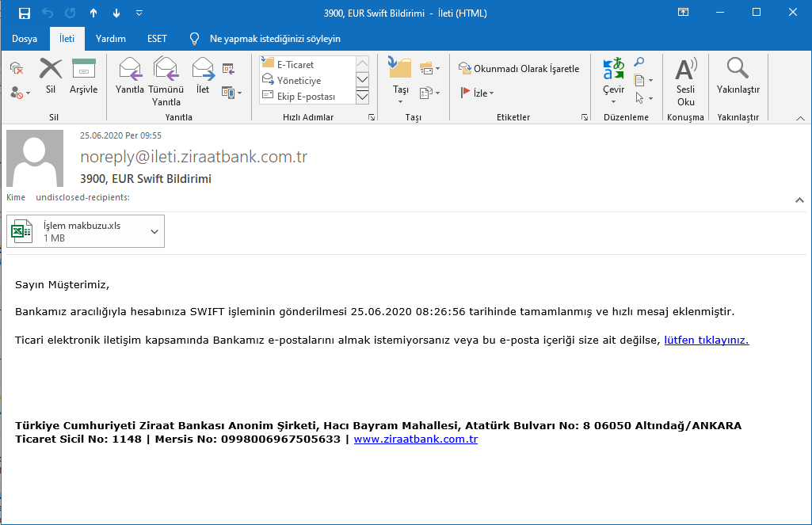
Task: Step down the quick steps gallery
Action: pyautogui.click(x=363, y=80)
